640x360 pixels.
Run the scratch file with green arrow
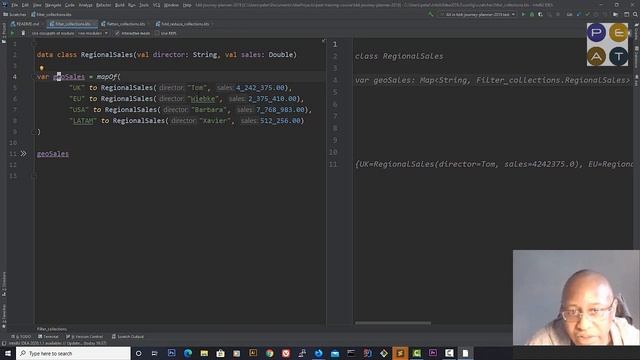13,33
